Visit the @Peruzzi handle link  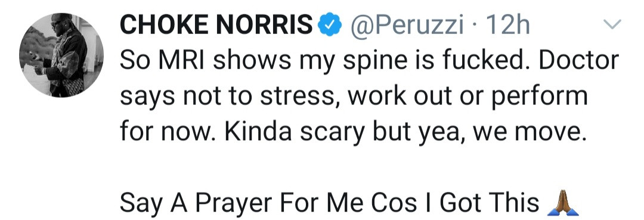tap(407, 26)
